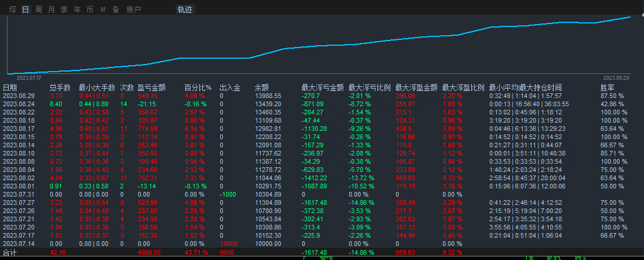Open the 备 notes tab

(x=115, y=9)
